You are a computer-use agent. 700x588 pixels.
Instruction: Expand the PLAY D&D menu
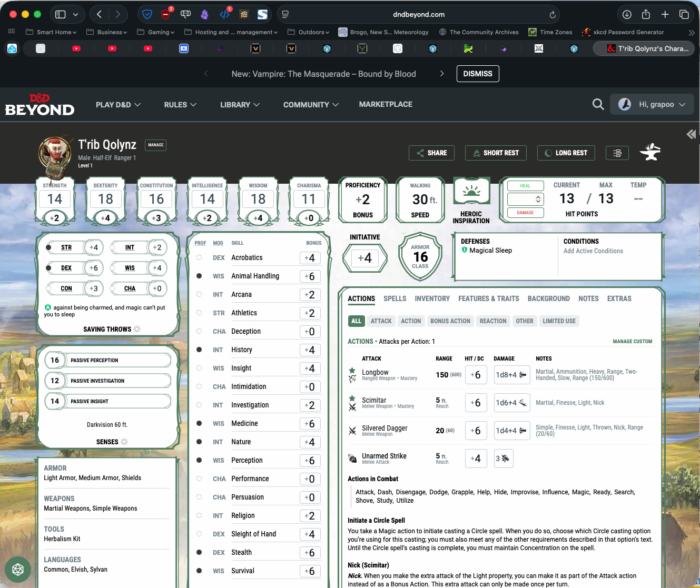tap(118, 105)
